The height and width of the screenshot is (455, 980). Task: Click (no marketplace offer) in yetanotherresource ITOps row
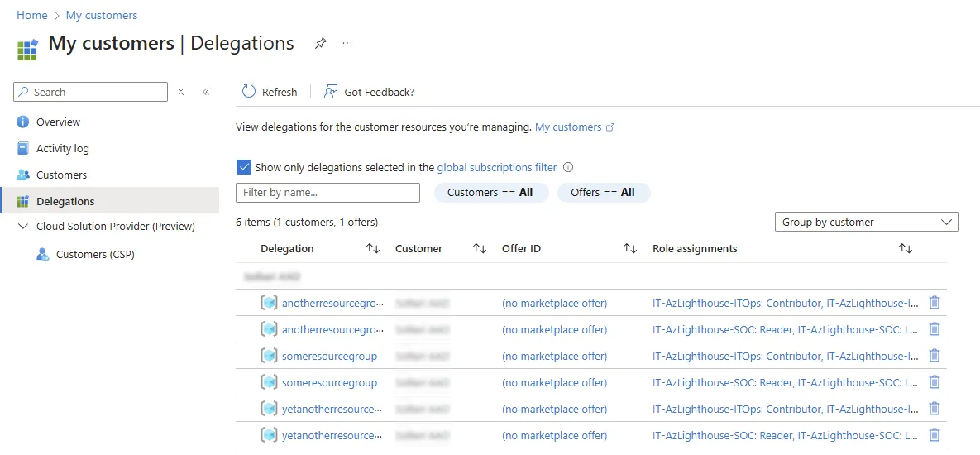554,409
